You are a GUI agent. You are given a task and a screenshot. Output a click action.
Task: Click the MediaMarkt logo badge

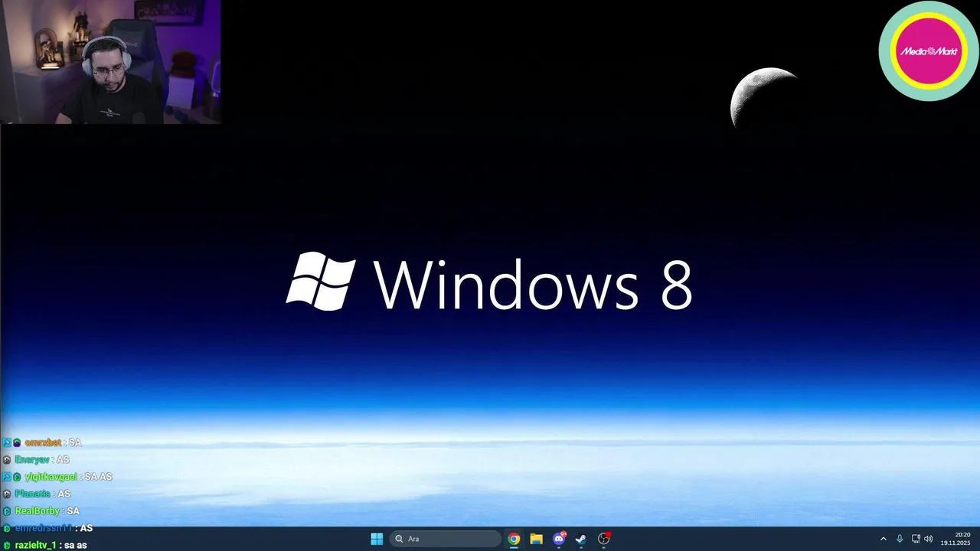929,51
